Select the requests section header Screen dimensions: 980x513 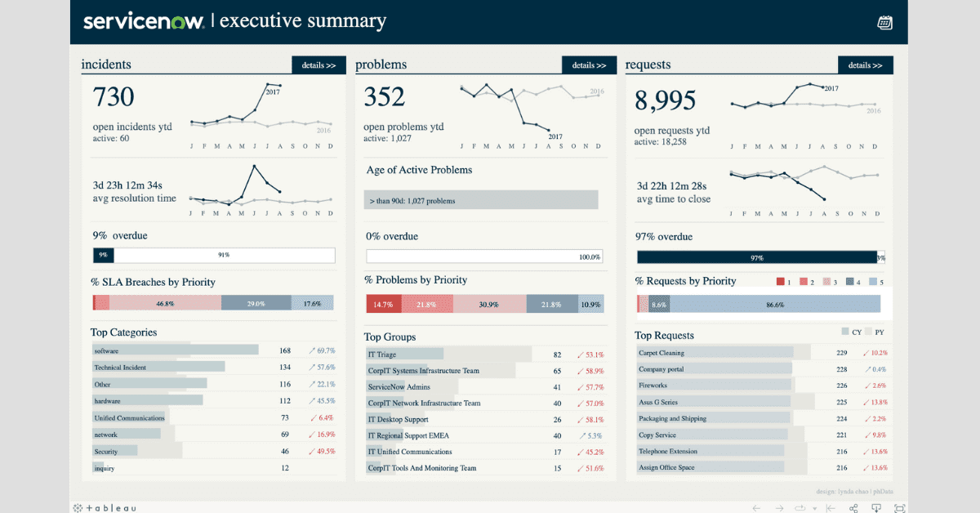646,64
